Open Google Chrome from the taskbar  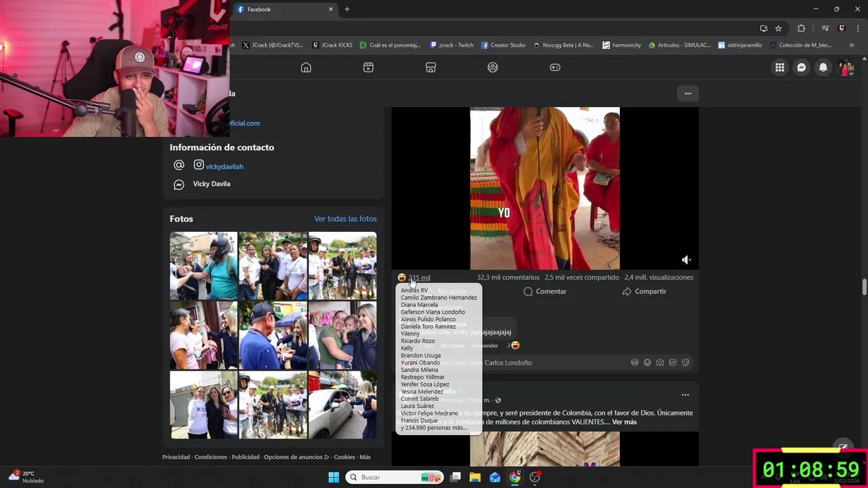click(515, 477)
